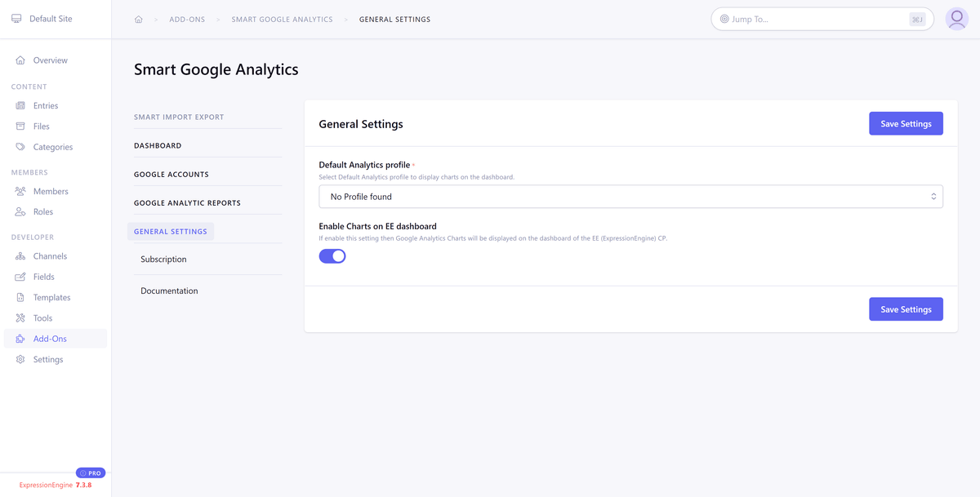Click the Categories tag icon
Screen dimensions: 980x497
point(20,147)
